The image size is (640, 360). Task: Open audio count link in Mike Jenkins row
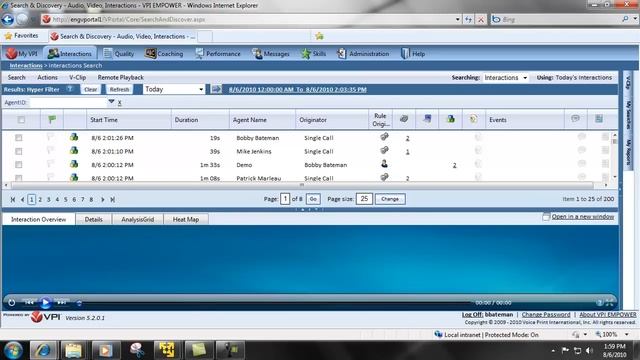[x=407, y=151]
